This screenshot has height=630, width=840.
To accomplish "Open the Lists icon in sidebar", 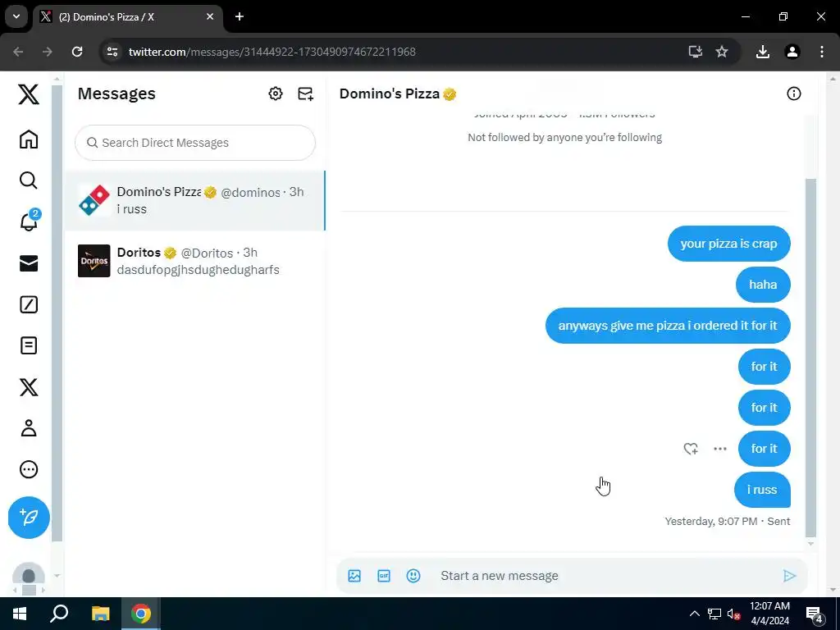I will 29,345.
